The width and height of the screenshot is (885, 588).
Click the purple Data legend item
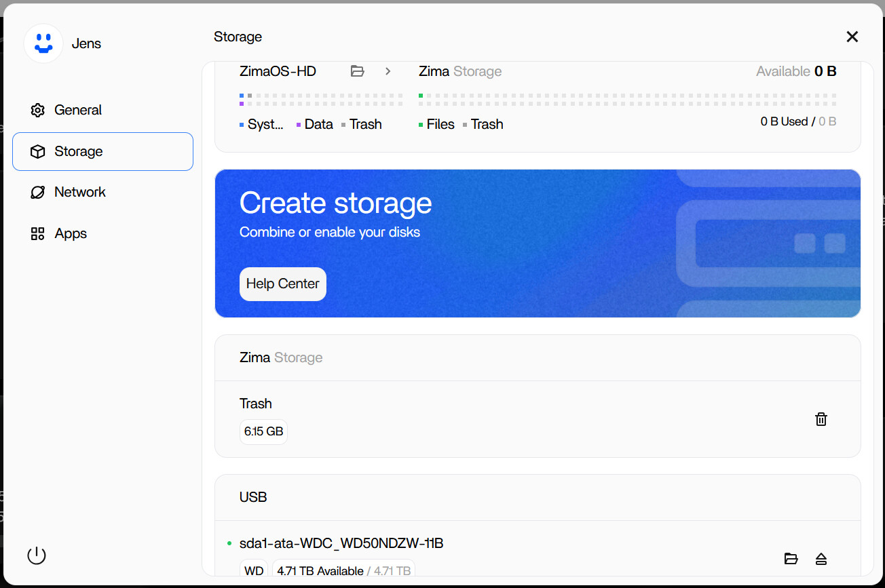[315, 124]
